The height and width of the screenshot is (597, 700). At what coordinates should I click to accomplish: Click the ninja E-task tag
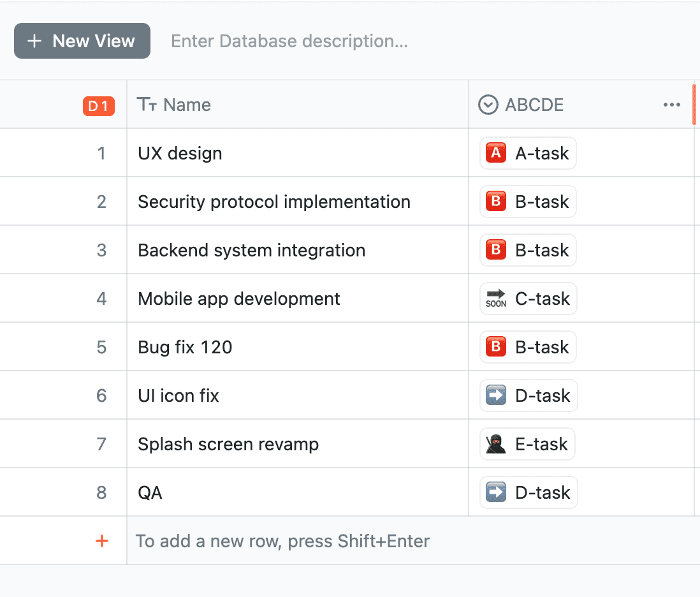[527, 445]
